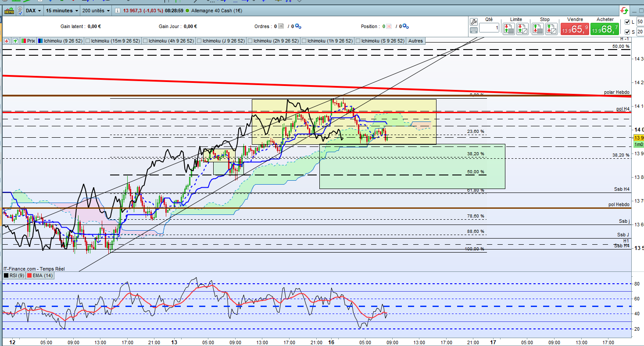Click the red EMA (14) color swatch

click(29, 275)
